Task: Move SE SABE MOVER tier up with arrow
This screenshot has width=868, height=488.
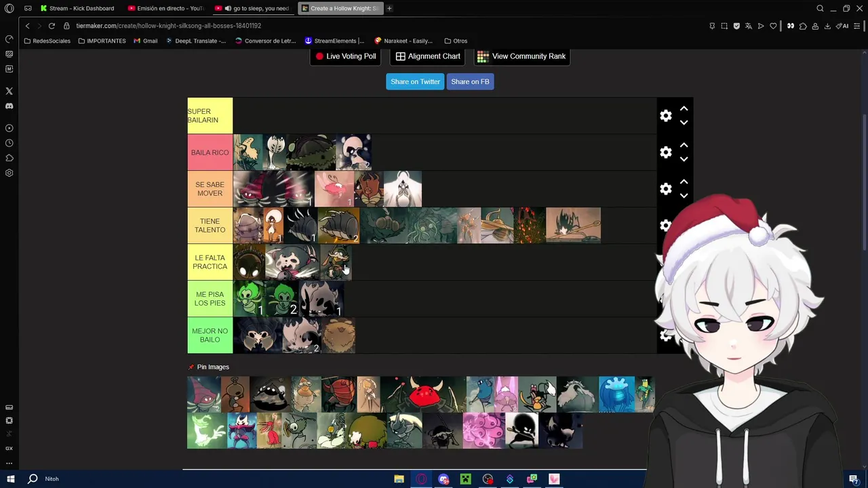Action: [x=684, y=182]
